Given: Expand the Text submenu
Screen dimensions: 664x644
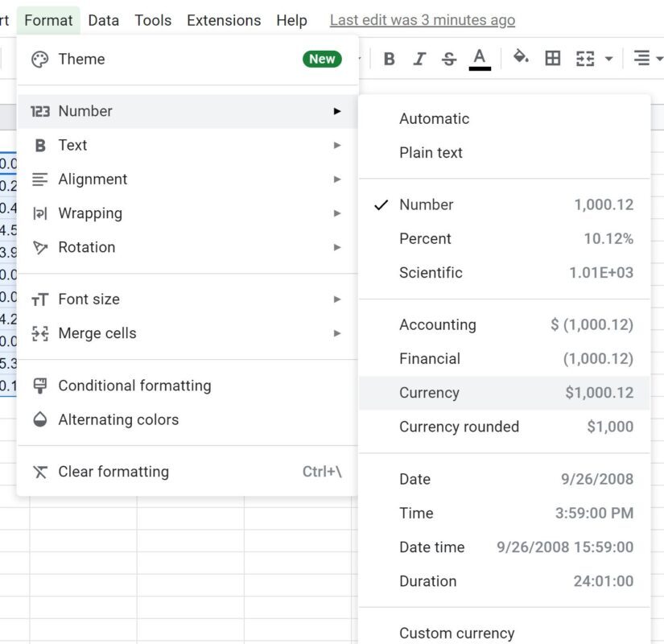Looking at the screenshot, I should tap(188, 146).
